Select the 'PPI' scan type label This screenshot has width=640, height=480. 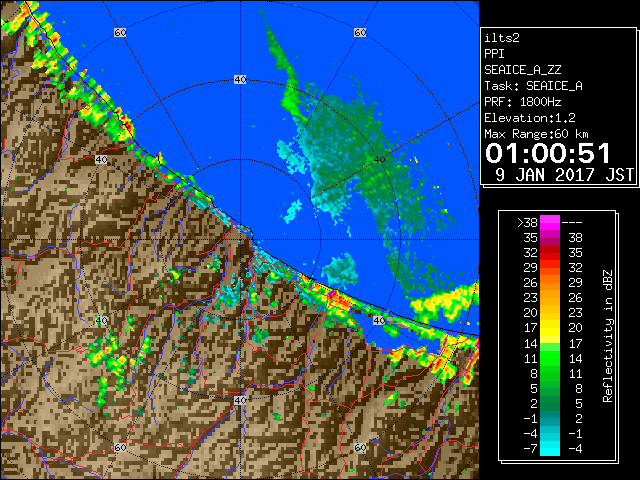point(494,54)
